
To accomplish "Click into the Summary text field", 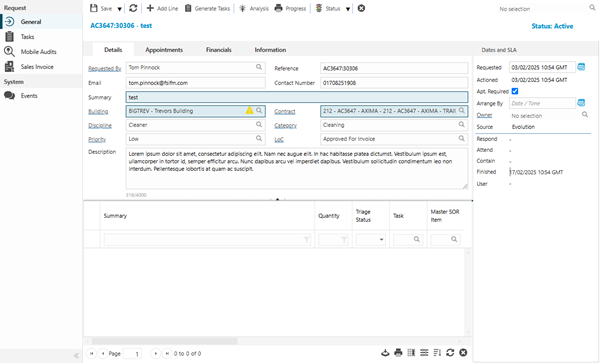I will (x=297, y=97).
